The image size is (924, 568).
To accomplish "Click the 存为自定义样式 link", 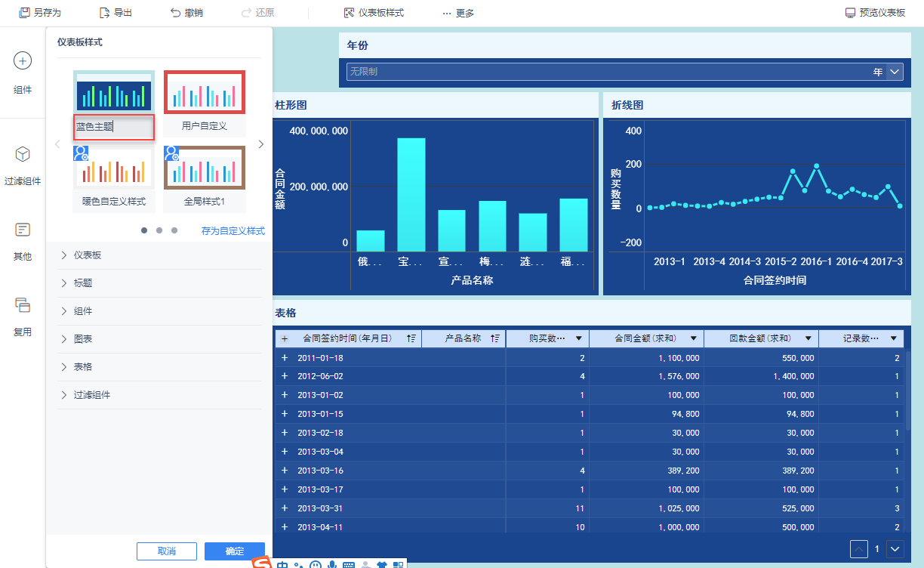I will click(x=233, y=231).
